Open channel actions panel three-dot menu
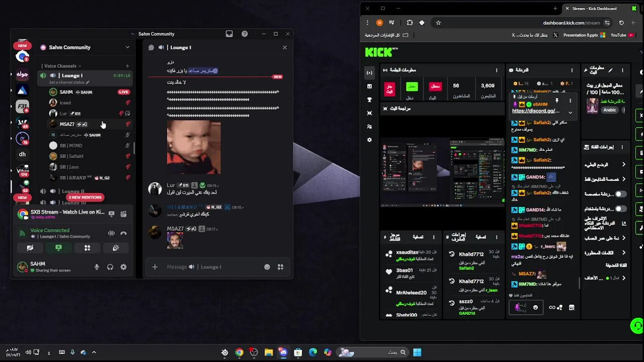The width and height of the screenshot is (644, 362). [x=622, y=147]
